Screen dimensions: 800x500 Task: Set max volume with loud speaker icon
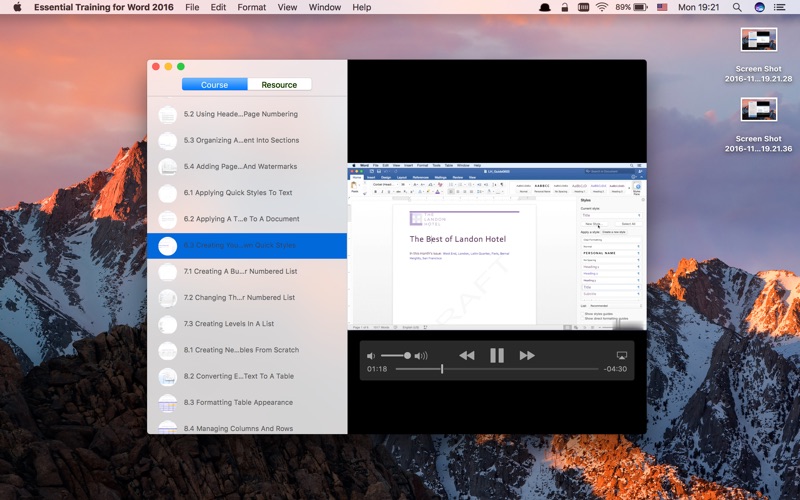421,356
